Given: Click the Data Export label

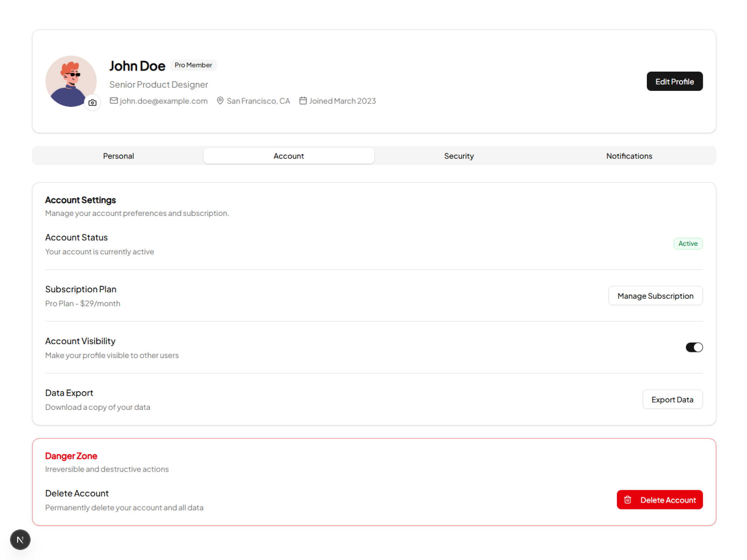Looking at the screenshot, I should (x=69, y=393).
